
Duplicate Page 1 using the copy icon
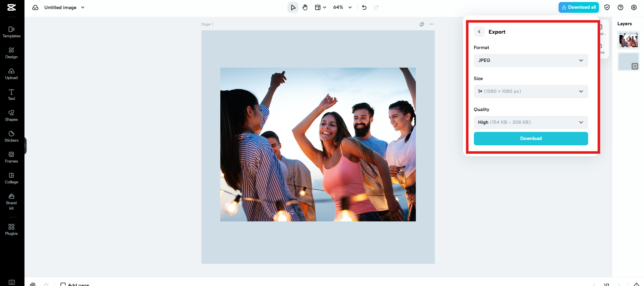[x=422, y=24]
